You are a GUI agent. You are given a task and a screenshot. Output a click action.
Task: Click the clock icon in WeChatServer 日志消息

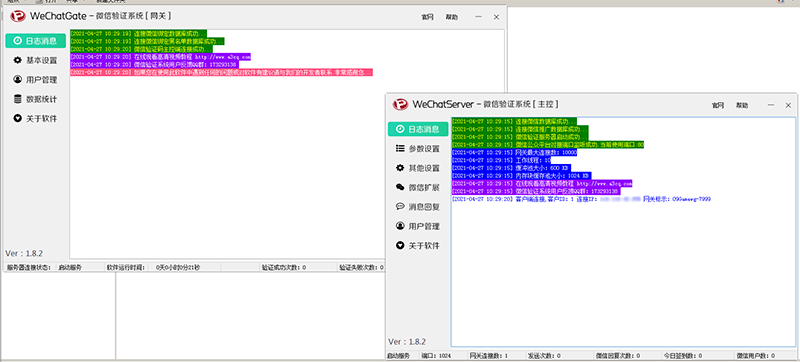point(401,129)
